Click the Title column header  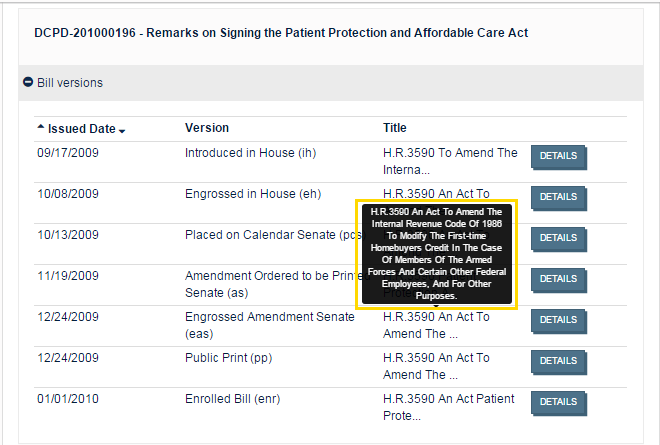(x=395, y=128)
